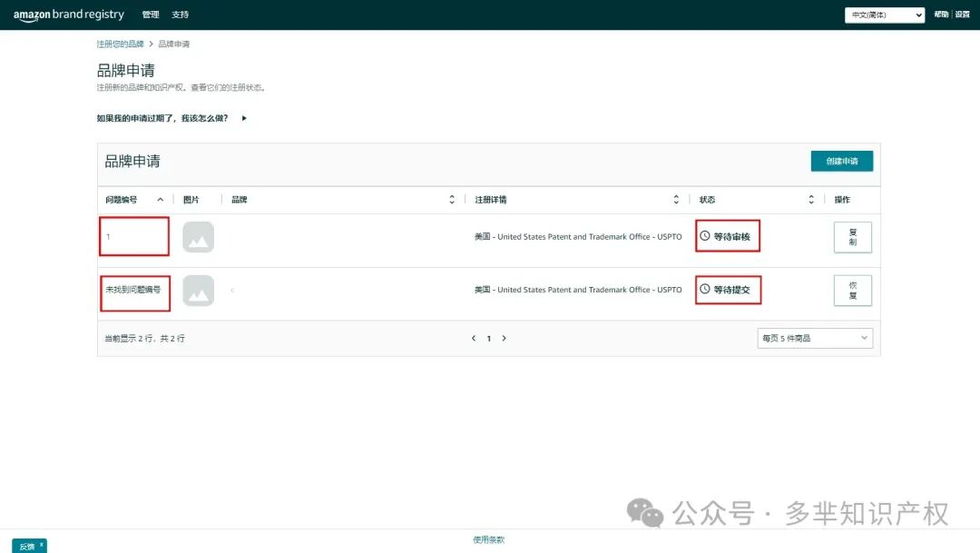This screenshot has height=553, width=980.
Task: Go to previous page arrow
Action: (474, 339)
